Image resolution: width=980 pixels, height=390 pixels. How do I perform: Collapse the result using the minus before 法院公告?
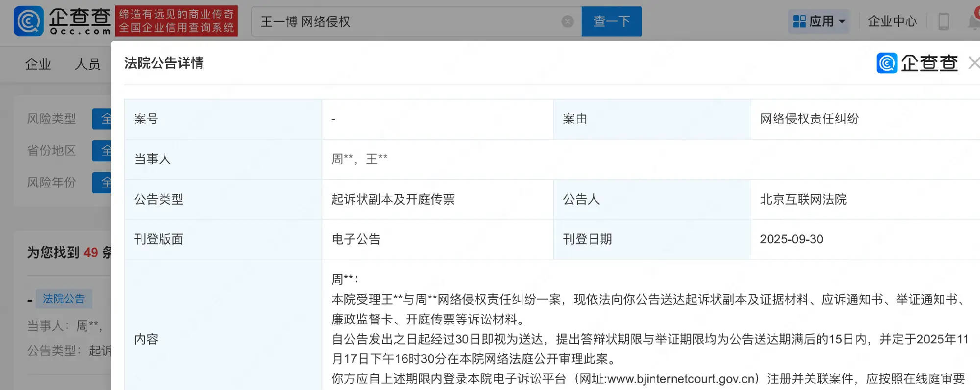[x=30, y=300]
